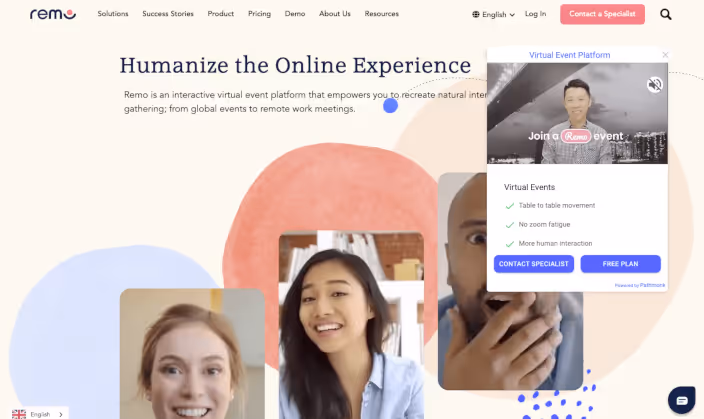
Task: Open the Resources menu
Action: tap(381, 14)
